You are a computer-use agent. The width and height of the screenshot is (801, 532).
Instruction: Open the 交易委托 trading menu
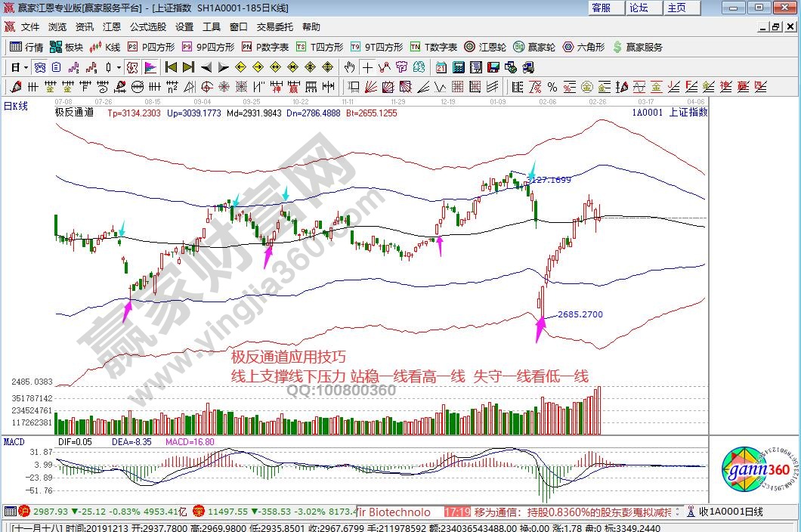pos(274,26)
